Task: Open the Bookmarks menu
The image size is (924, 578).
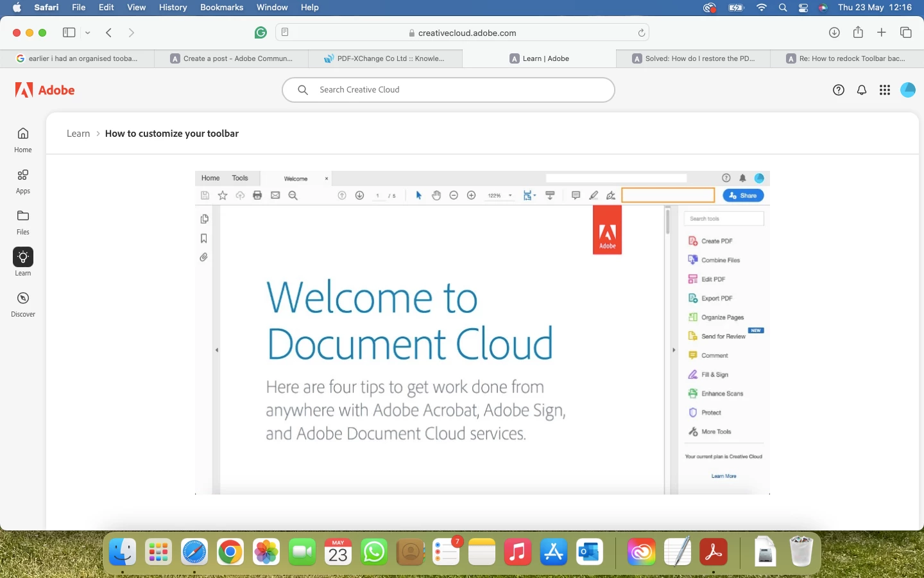Action: 221,7
